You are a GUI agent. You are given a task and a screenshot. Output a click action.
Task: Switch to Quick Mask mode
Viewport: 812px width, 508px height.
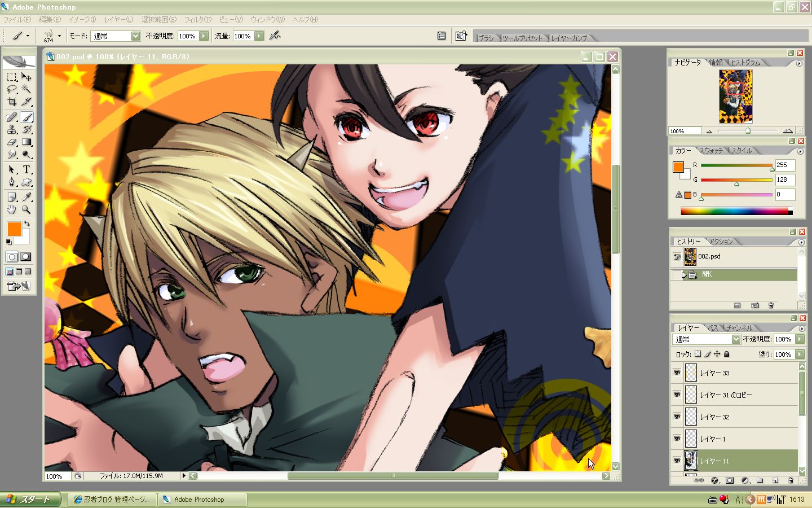click(26, 257)
